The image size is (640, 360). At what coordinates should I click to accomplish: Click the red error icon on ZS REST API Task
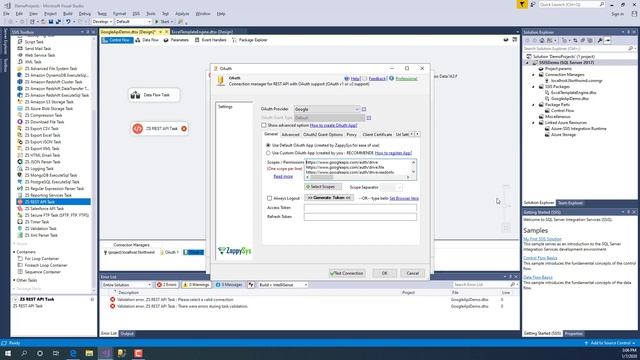[184, 129]
